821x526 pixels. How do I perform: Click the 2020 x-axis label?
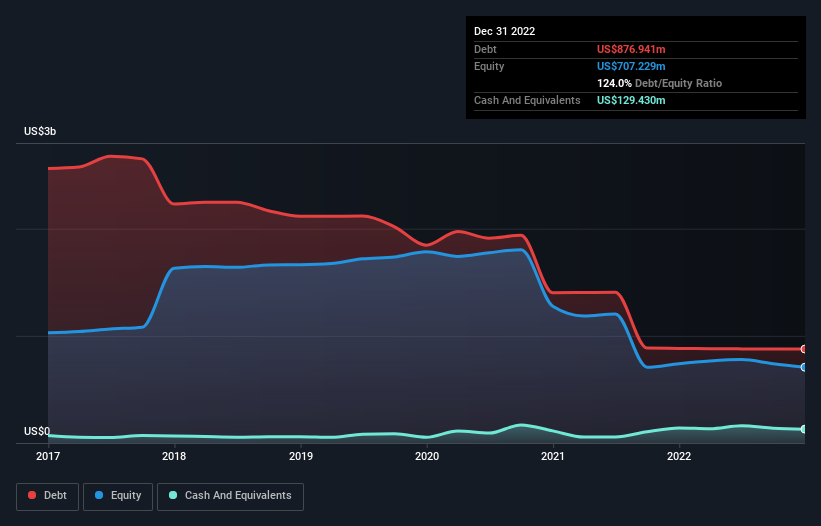click(x=427, y=456)
